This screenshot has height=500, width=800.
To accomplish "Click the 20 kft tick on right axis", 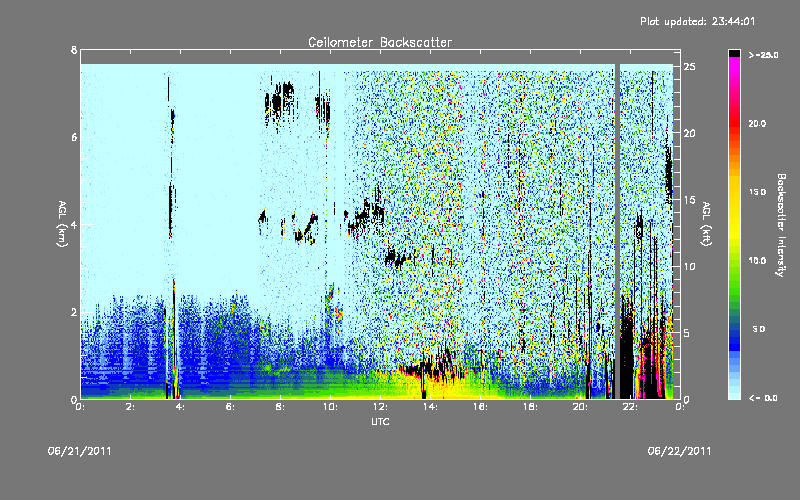I will click(690, 133).
